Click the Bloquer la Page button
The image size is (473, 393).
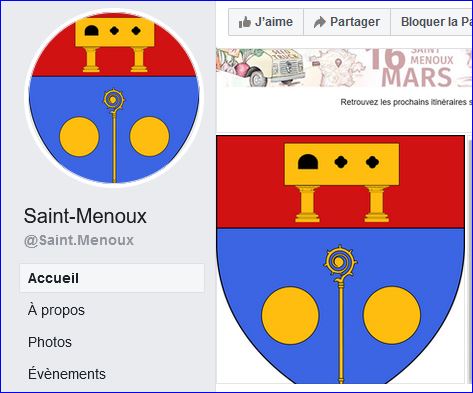[432, 22]
